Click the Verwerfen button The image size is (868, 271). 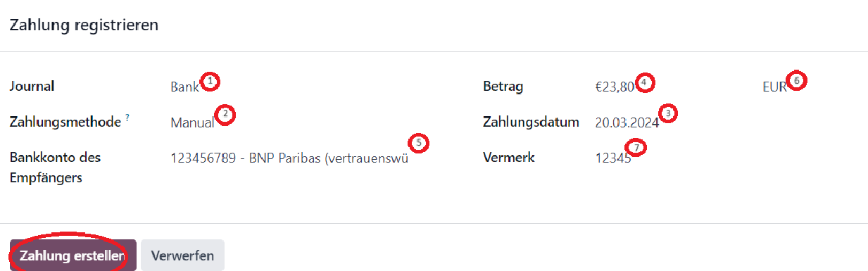click(182, 256)
